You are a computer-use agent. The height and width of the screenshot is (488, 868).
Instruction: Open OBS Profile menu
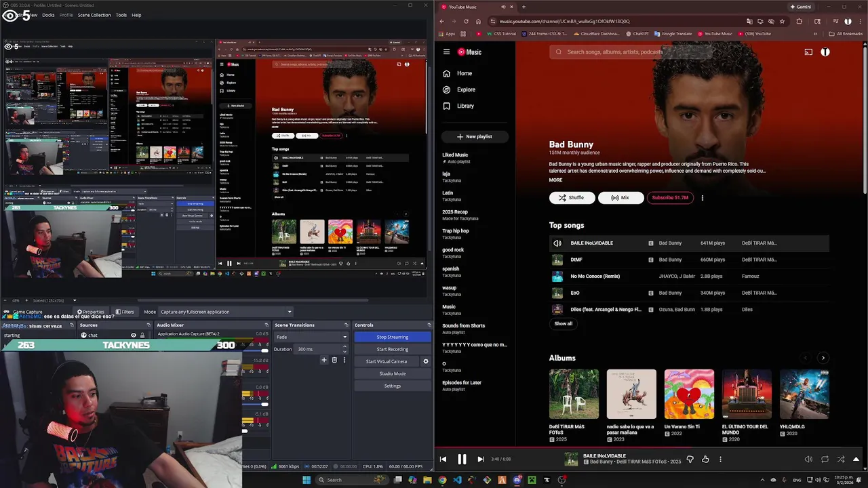(x=66, y=15)
